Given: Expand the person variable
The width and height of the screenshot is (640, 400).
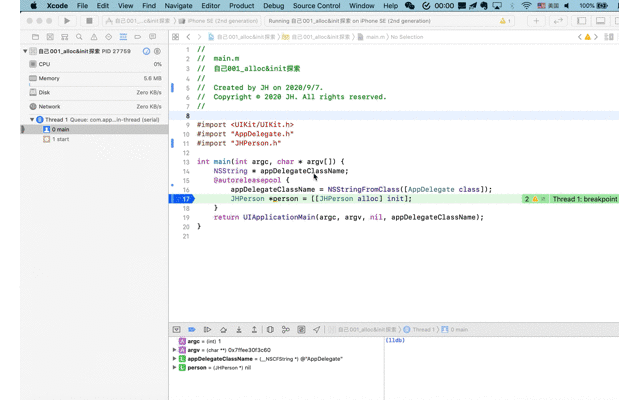Looking at the screenshot, I should point(174,367).
